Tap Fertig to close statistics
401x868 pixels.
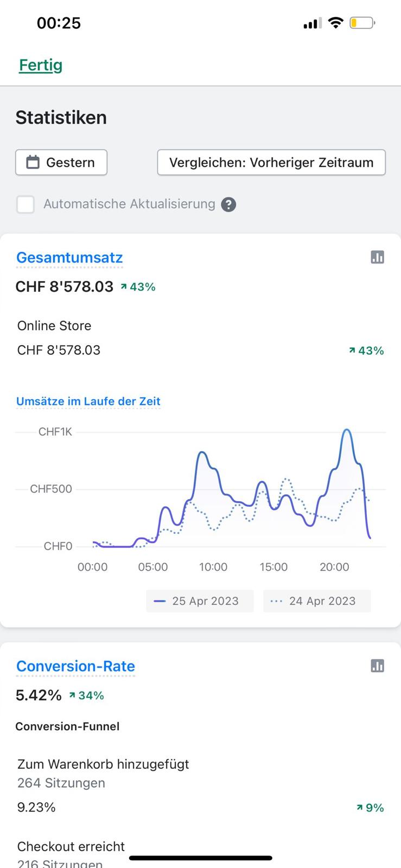(41, 65)
